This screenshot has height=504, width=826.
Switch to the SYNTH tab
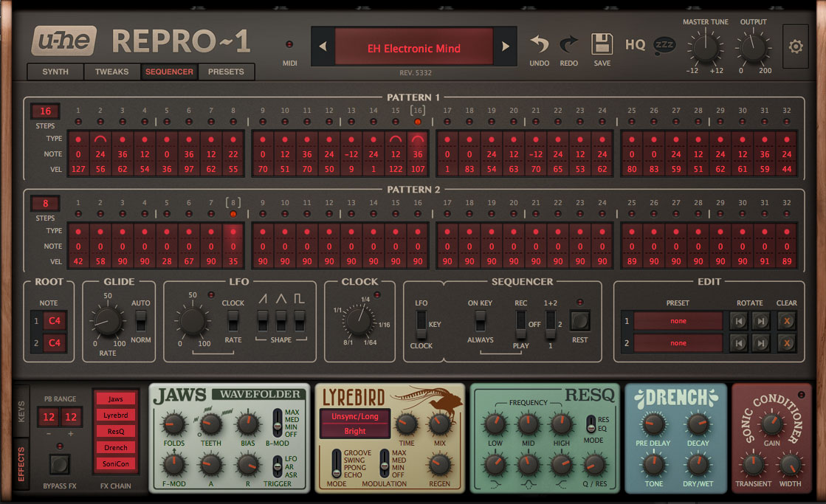[56, 72]
